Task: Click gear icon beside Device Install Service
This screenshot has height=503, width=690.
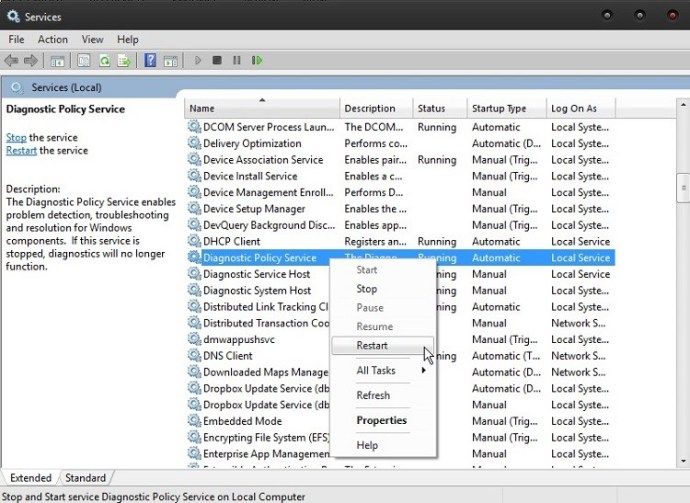Action: coord(194,176)
